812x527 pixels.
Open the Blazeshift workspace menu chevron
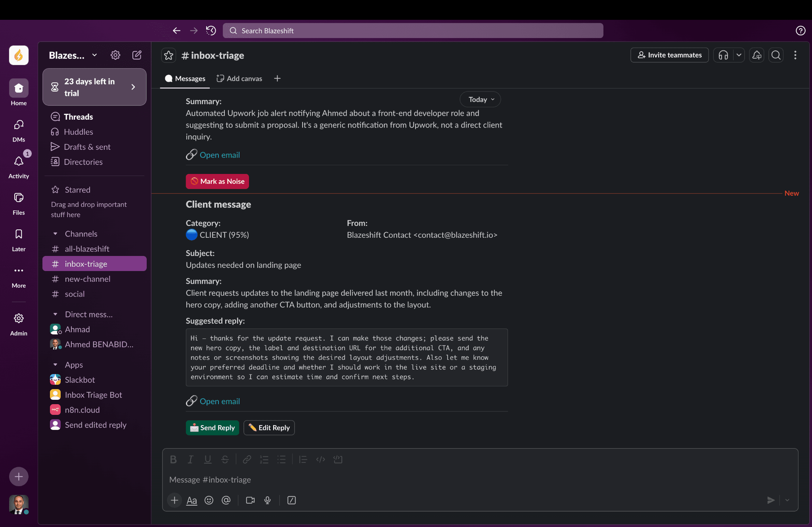(x=94, y=55)
